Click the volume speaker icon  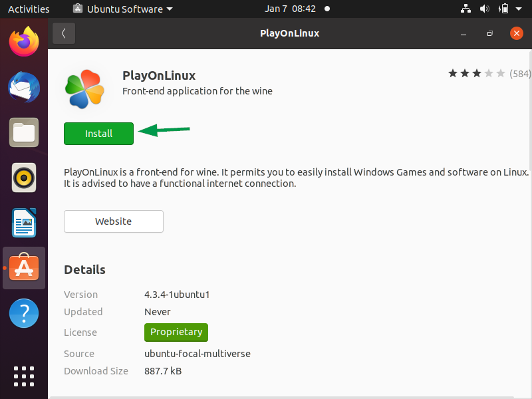point(485,9)
